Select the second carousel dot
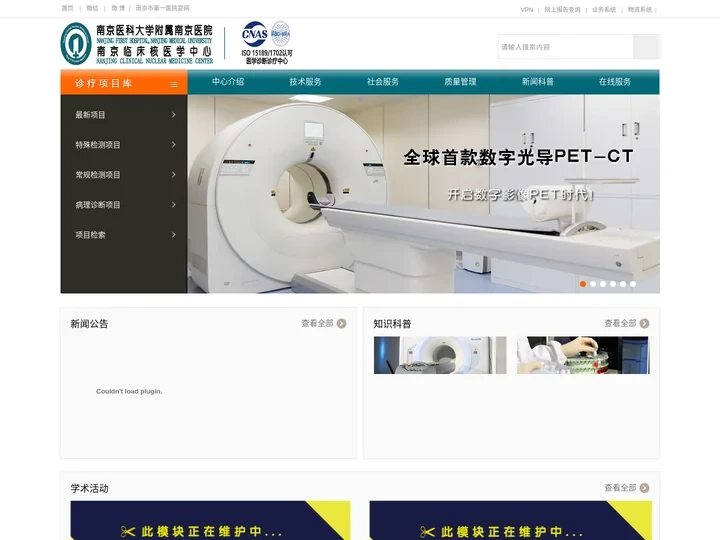The width and height of the screenshot is (720, 540). tap(593, 284)
